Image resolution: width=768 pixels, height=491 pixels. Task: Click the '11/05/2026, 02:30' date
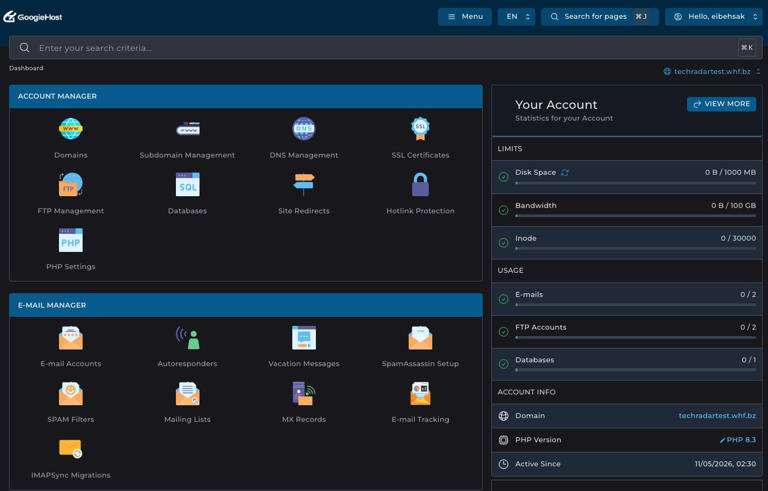(725, 464)
